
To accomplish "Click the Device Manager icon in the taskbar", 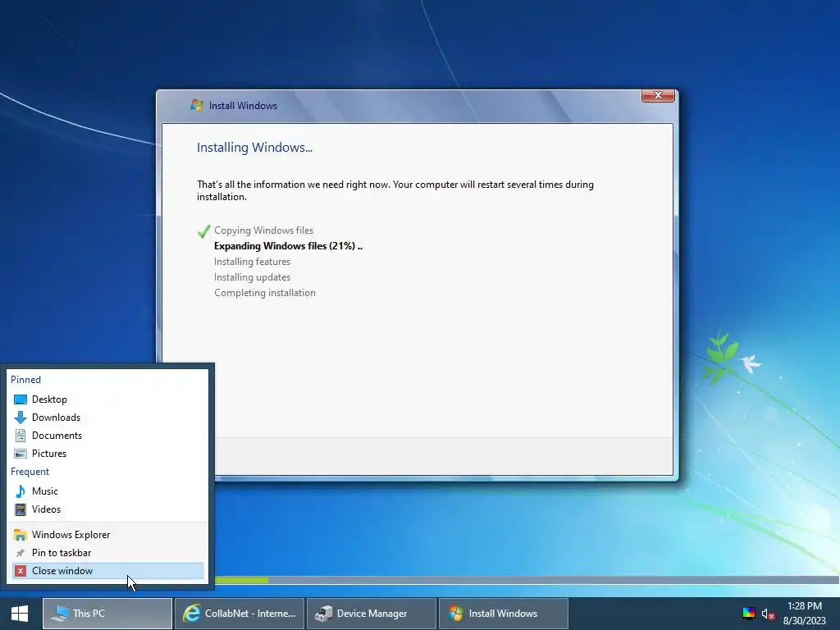I will 323,614.
